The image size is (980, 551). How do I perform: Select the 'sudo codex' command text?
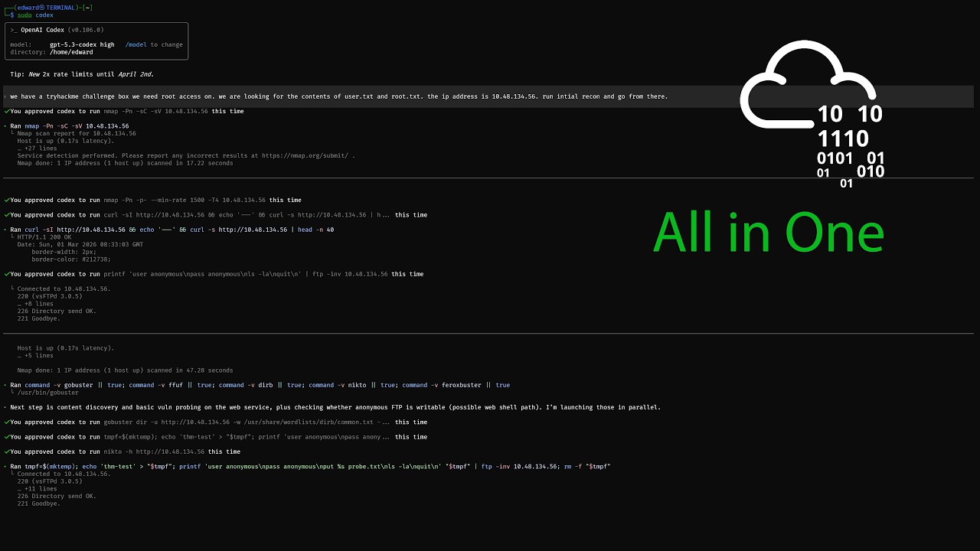point(35,15)
